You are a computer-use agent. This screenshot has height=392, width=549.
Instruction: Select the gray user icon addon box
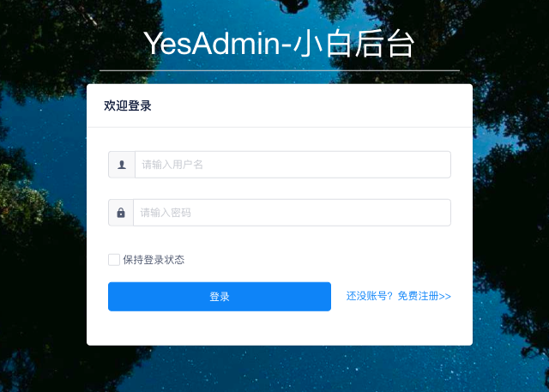(122, 165)
